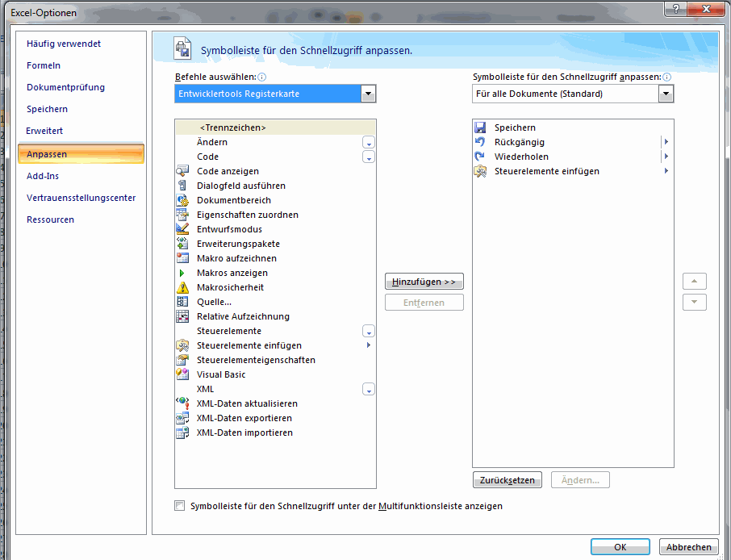Select the Visual Basic icon
Image resolution: width=731 pixels, height=560 pixels.
coord(182,374)
